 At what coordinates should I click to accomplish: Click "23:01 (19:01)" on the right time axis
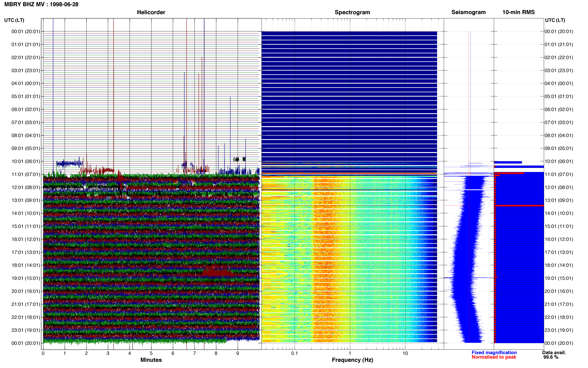pos(559,330)
